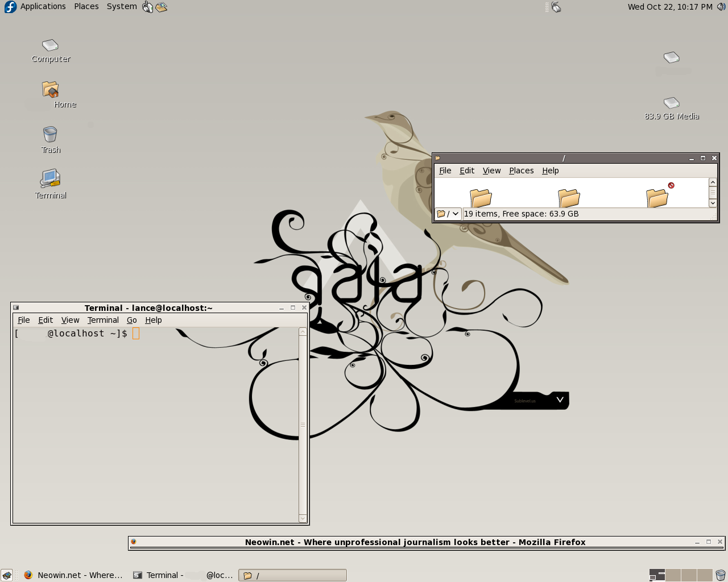Expand the "/" location dropdown in file browser
Viewport: 728px width, 582px height.
(x=448, y=214)
